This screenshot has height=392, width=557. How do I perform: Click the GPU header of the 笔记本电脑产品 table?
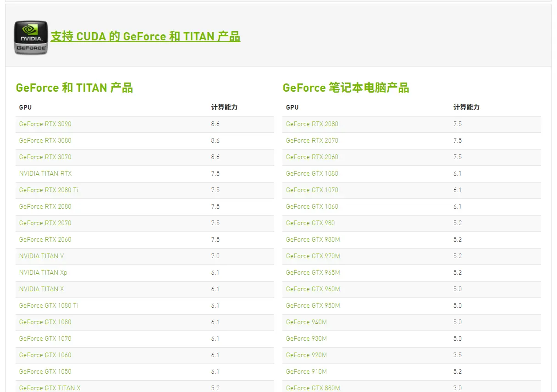[292, 107]
